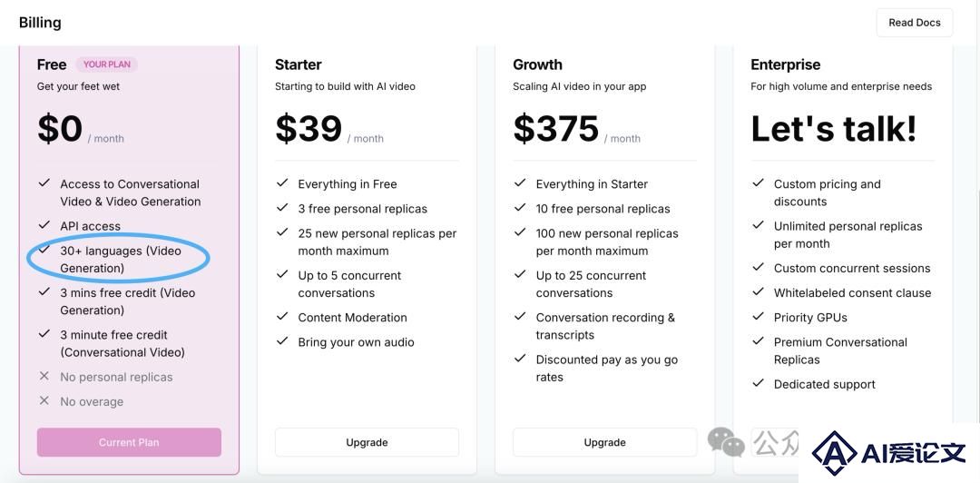Viewport: 980px width, 483px height.
Task: Click the checkmark beside 30+ languages
Action: (44, 249)
